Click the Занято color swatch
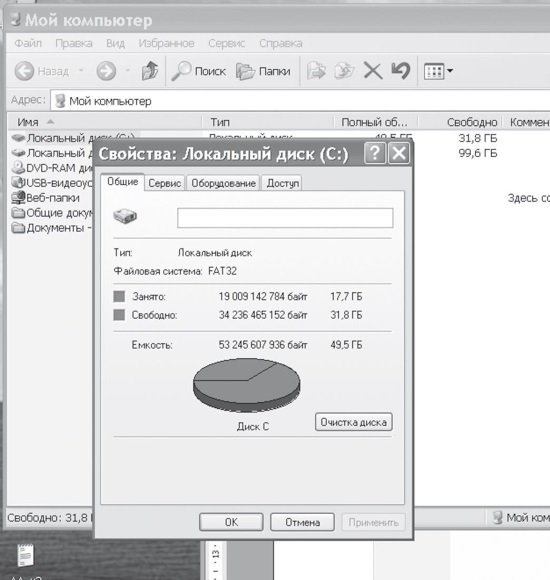Screen dimensions: 550x580 click(x=119, y=296)
